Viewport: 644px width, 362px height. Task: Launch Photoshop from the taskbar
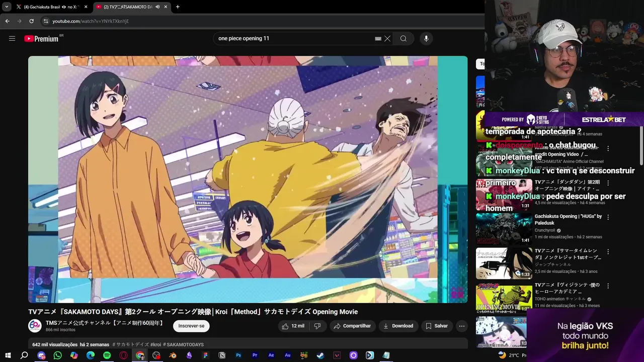coord(238,355)
